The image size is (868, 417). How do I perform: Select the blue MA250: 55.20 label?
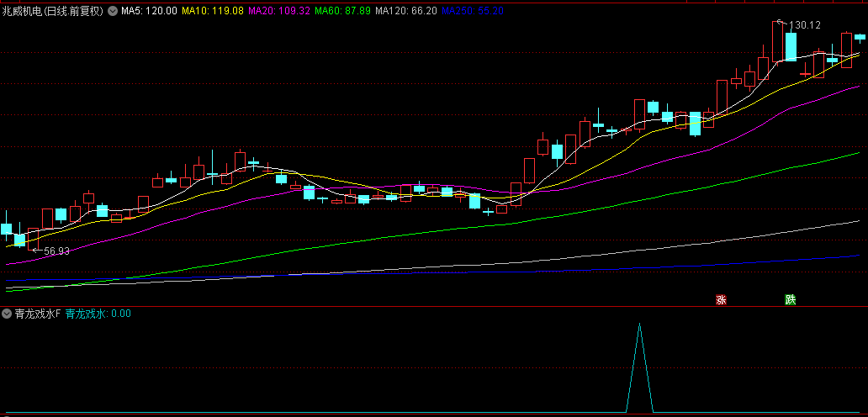[x=473, y=10]
